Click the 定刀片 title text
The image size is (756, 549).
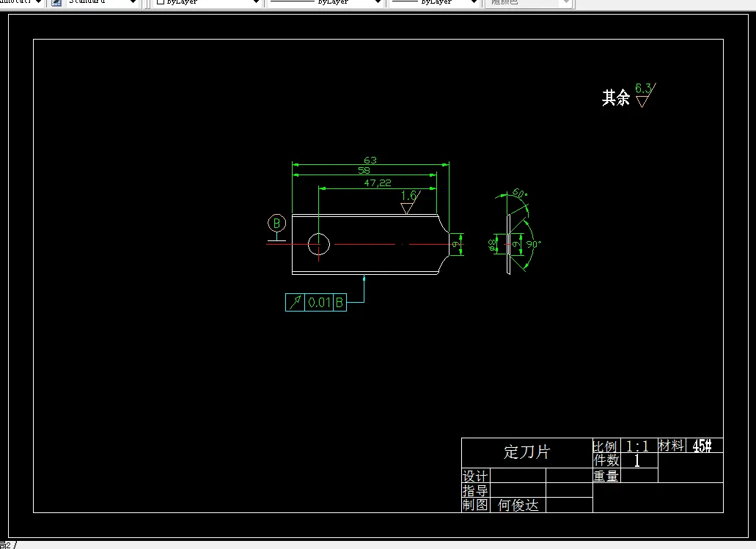(x=527, y=452)
